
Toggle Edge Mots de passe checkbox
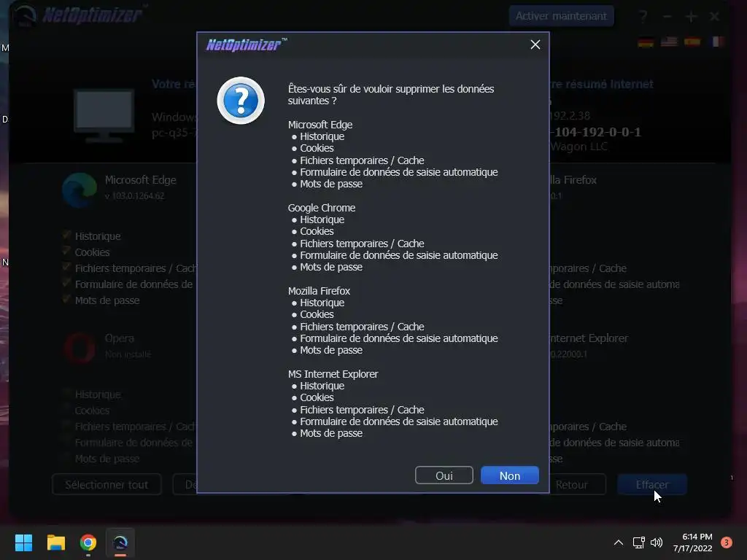(x=66, y=300)
